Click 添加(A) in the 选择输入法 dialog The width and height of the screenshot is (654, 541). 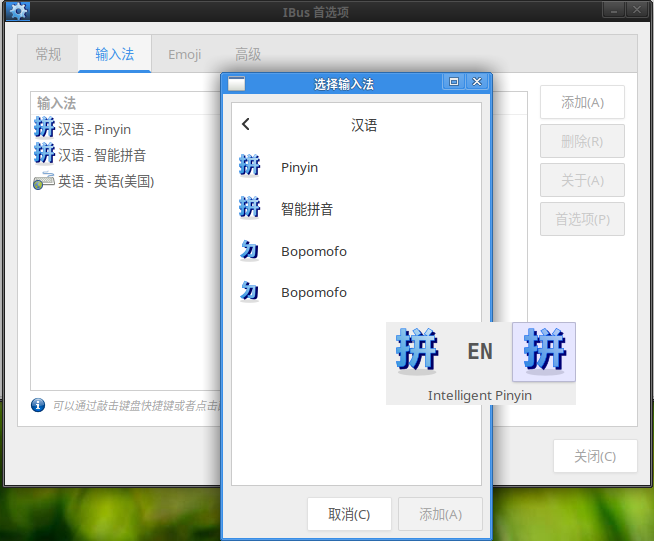click(x=440, y=514)
